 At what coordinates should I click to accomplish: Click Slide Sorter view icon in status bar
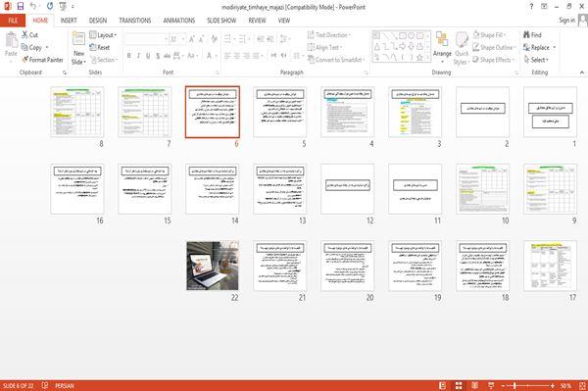(x=459, y=385)
